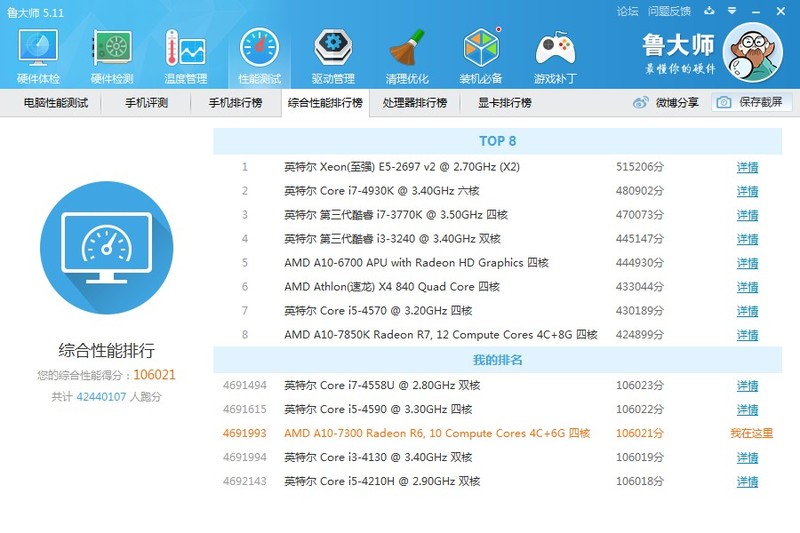
Task: Switch to the 电脑性能测试 tab
Action: (56, 103)
